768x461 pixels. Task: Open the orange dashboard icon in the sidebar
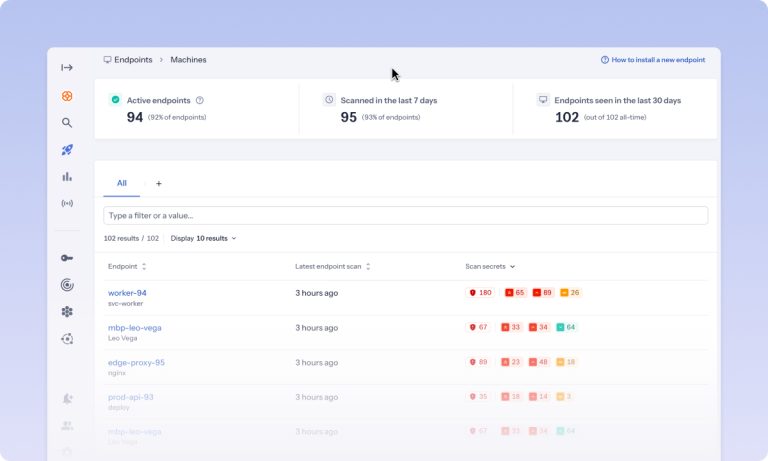[x=67, y=96]
